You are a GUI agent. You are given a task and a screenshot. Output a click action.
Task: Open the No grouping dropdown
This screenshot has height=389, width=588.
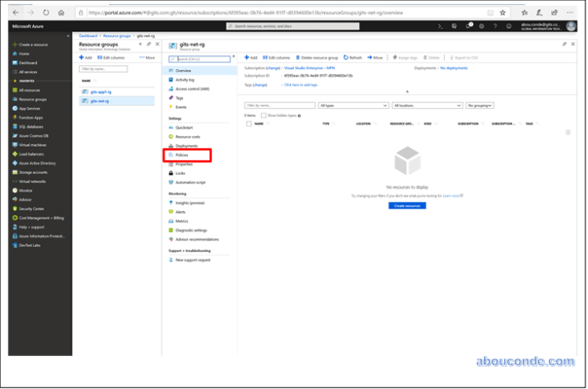(479, 105)
